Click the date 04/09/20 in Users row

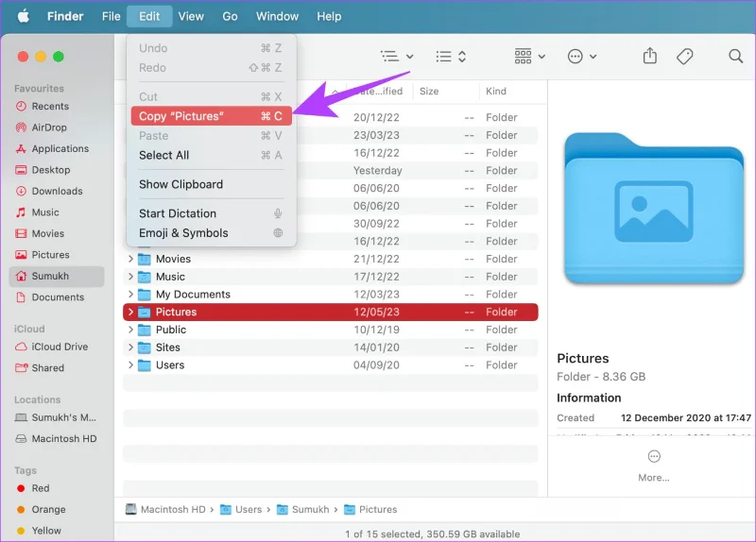coord(376,365)
